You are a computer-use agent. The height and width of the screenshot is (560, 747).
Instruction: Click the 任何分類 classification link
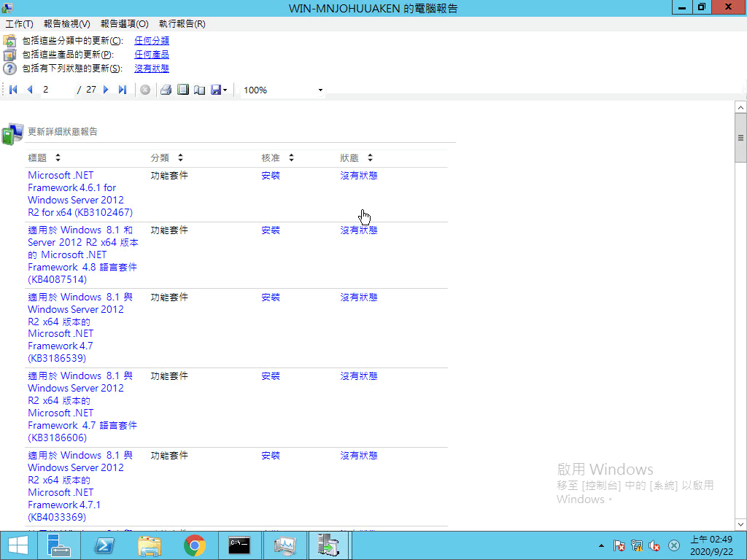pos(152,41)
